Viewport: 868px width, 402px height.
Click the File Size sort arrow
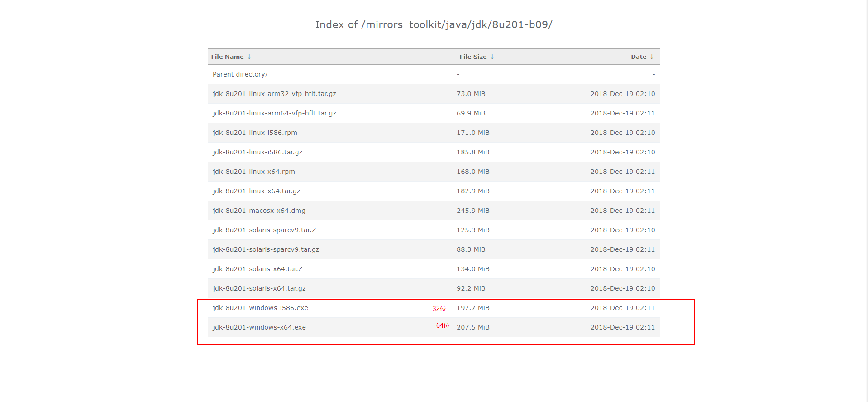click(492, 57)
